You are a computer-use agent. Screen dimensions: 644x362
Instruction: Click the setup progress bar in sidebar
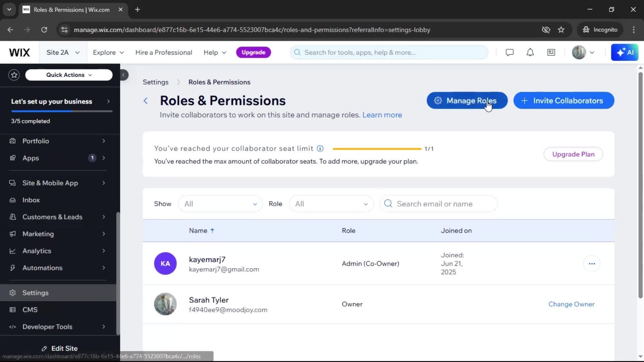click(x=62, y=111)
